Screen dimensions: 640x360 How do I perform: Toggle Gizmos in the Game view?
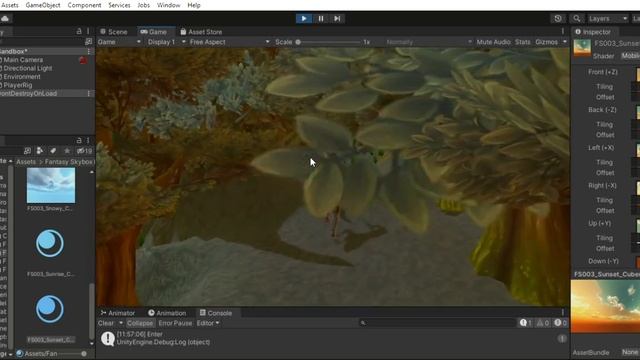pyautogui.click(x=547, y=42)
